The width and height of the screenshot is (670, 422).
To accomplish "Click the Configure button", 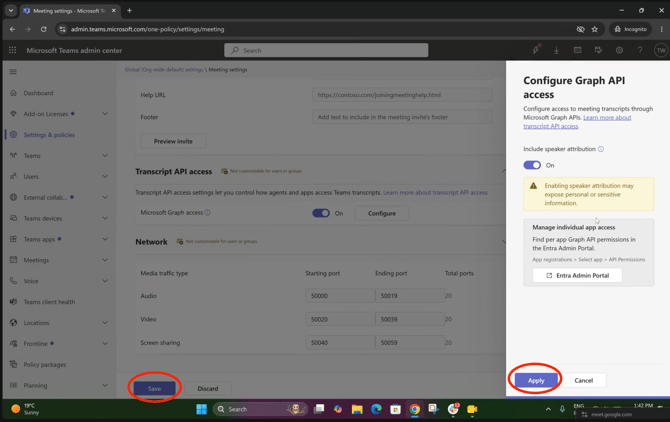I will coord(382,213).
